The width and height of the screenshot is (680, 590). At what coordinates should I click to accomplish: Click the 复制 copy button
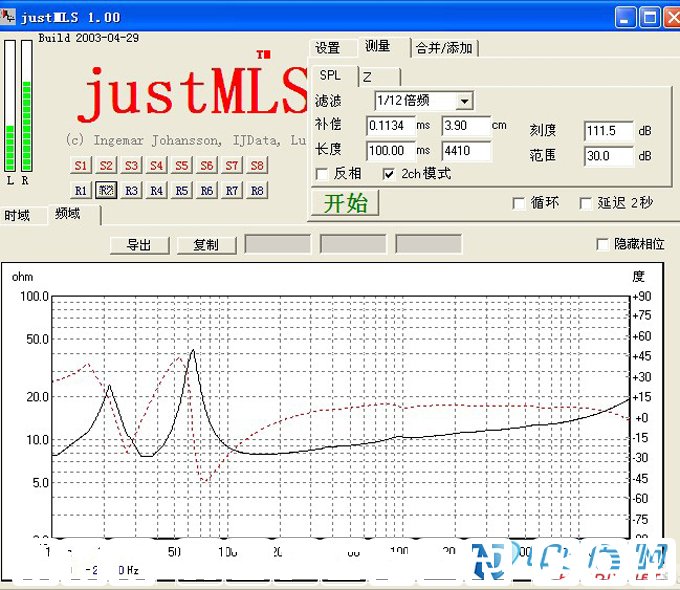click(x=206, y=245)
